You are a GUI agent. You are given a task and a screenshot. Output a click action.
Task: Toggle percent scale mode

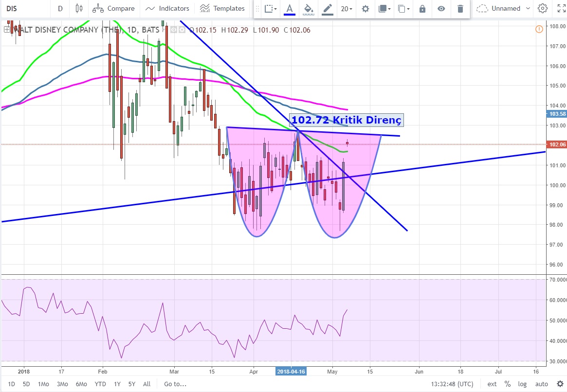point(508,384)
